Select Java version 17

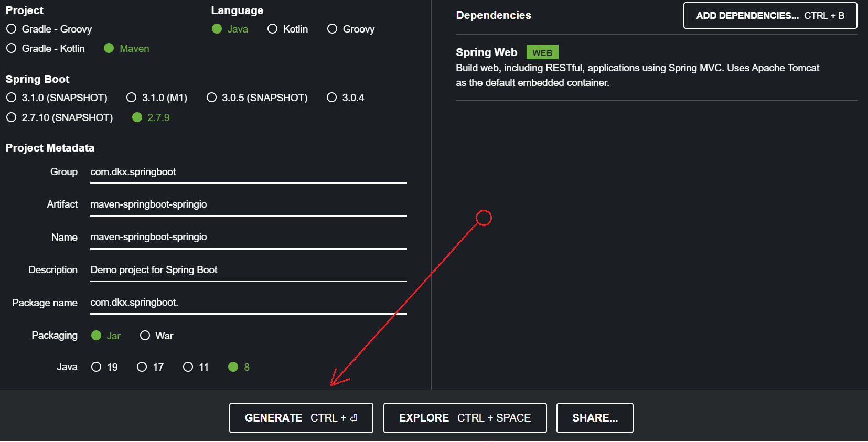point(150,367)
